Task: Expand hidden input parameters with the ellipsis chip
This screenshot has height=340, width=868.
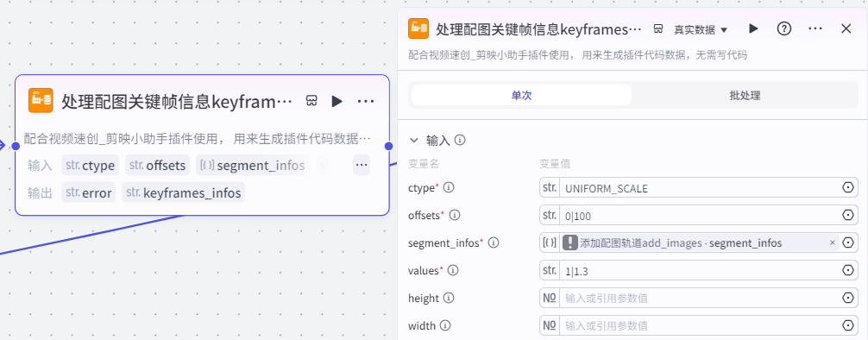Action: pos(362,165)
